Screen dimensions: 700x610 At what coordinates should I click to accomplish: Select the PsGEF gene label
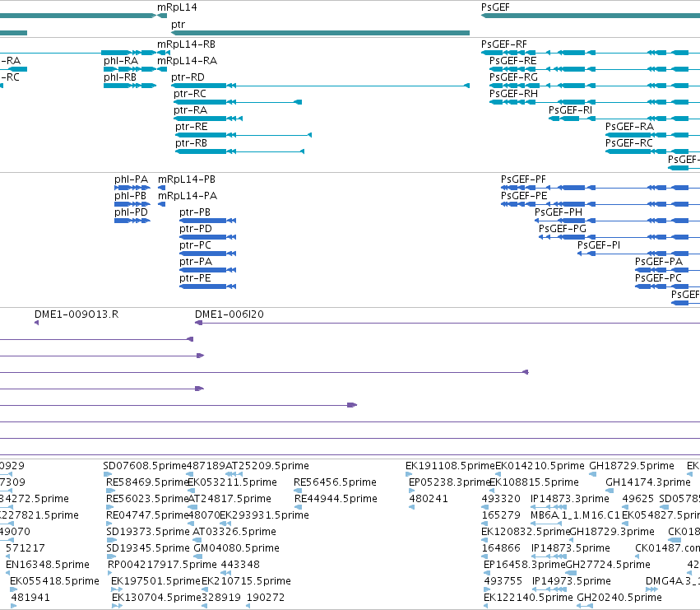click(x=495, y=7)
